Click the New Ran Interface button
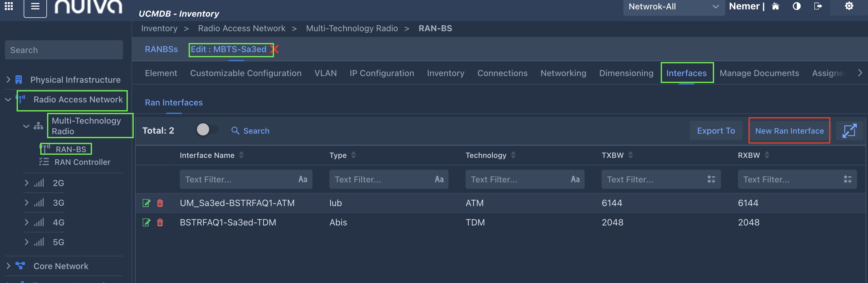 tap(789, 131)
